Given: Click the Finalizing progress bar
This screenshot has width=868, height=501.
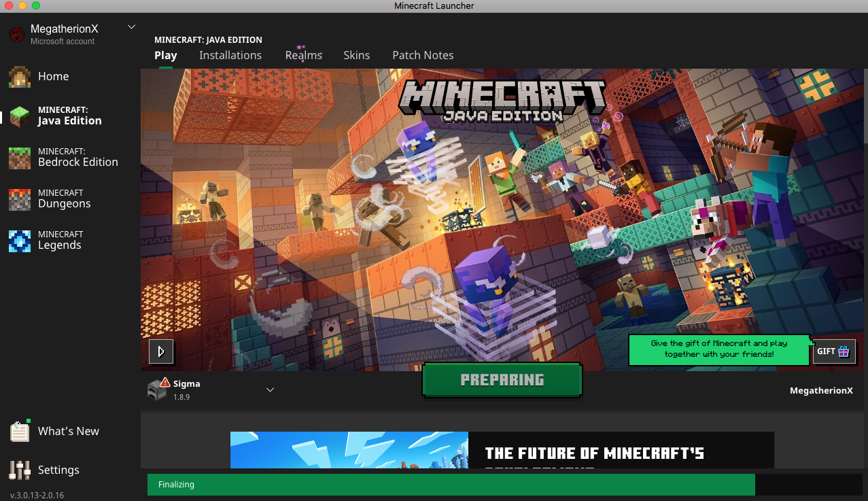Looking at the screenshot, I should (x=505, y=485).
